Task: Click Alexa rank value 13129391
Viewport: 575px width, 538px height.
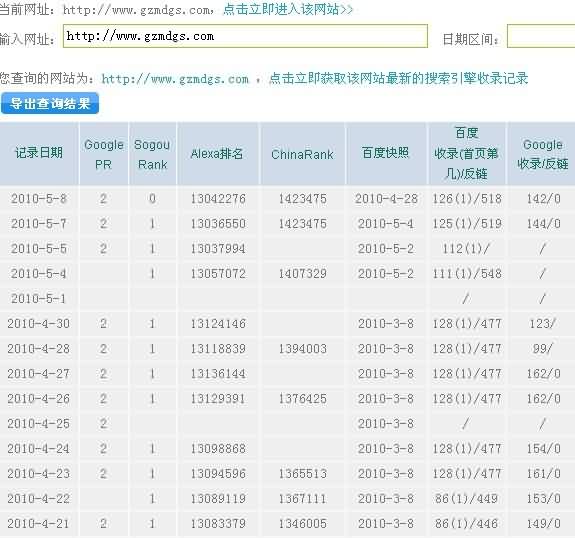Action: click(218, 399)
